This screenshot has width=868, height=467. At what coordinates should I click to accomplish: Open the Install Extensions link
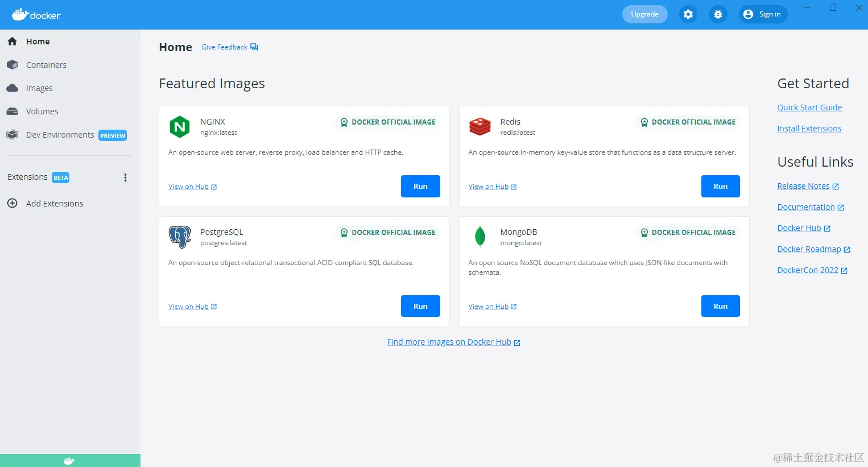pyautogui.click(x=809, y=129)
